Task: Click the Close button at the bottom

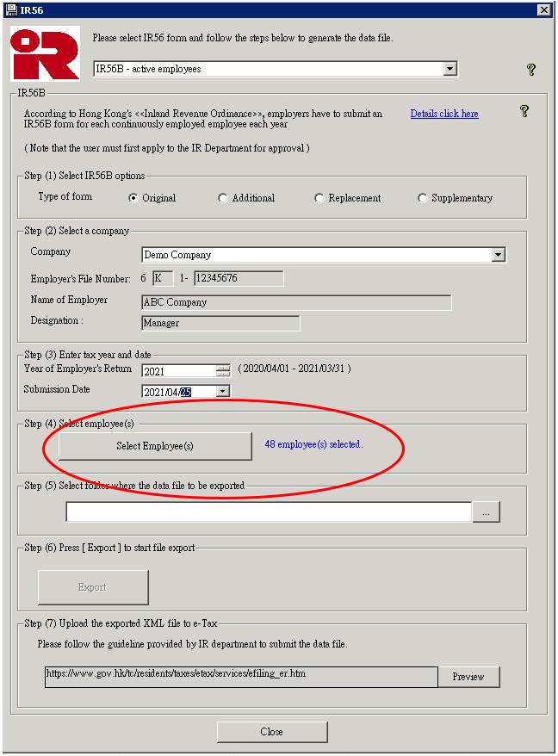Action: click(x=271, y=731)
